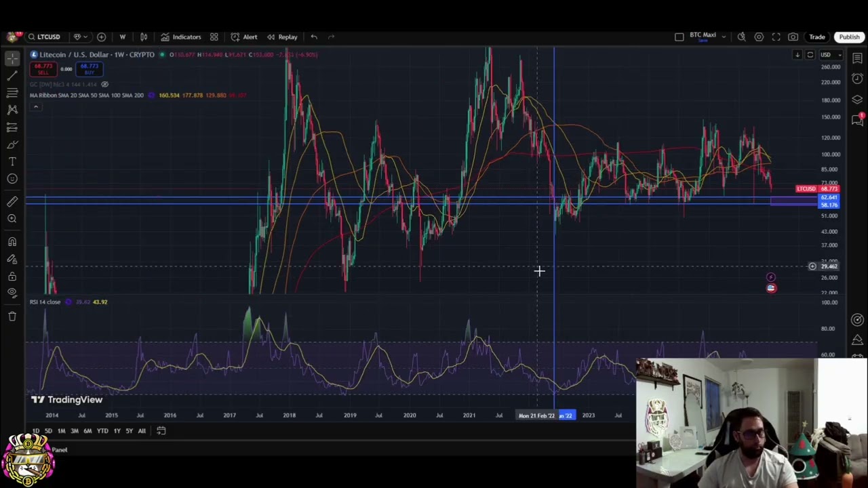
Task: Select the zoom in tool
Action: (x=12, y=218)
